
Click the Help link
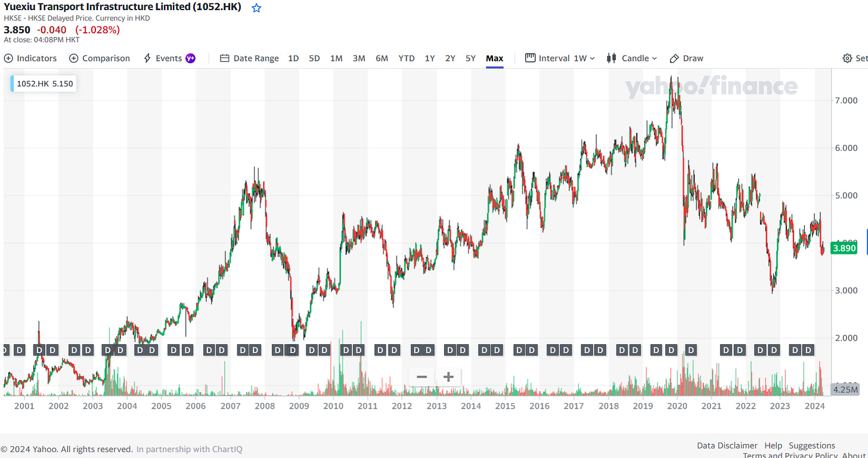[x=773, y=445]
